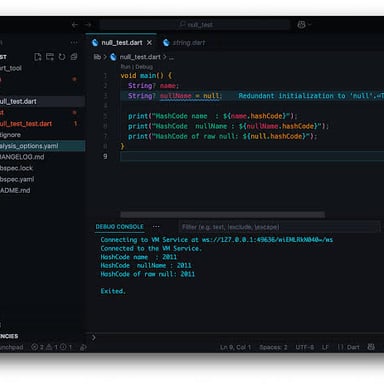Refresh the explorer file tree

[62, 57]
